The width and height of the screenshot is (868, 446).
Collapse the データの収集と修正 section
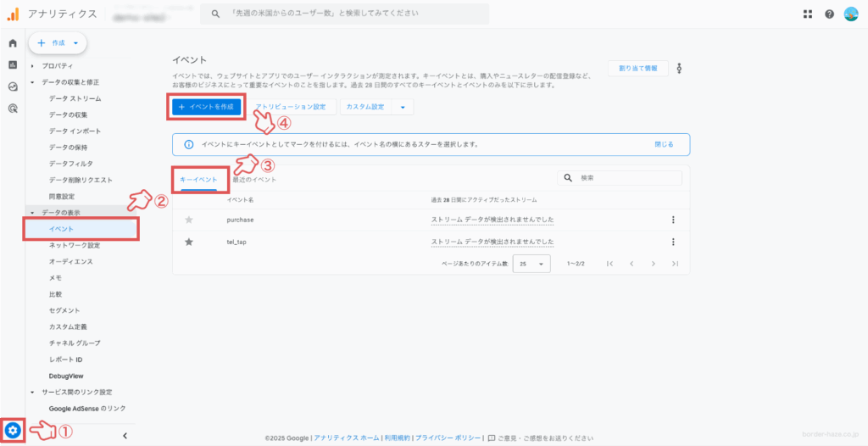point(32,82)
